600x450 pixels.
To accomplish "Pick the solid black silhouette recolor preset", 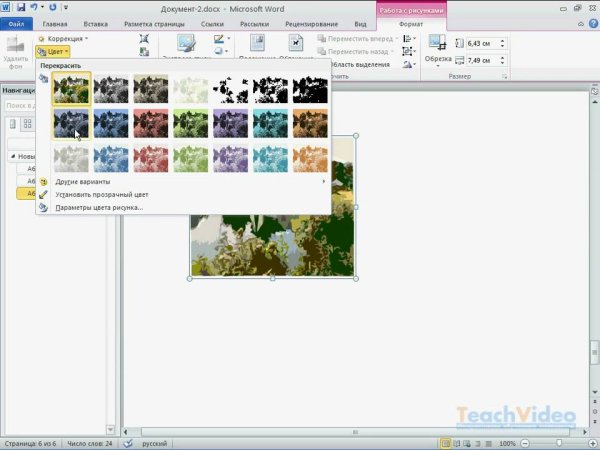I will tap(310, 90).
